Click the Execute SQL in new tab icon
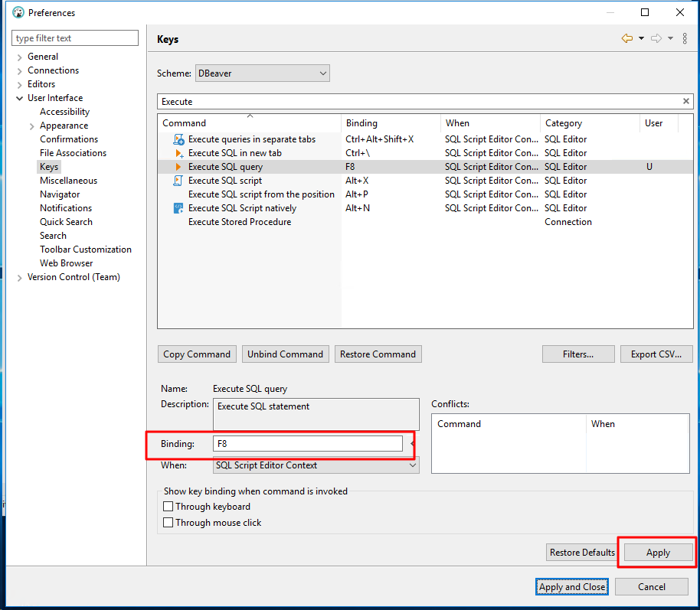Screen dimensions: 700x610 pyautogui.click(x=177, y=152)
